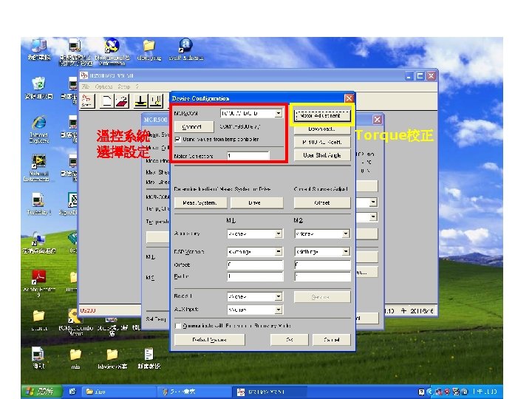Close the MCR500 window behind the dialog

coord(378,120)
